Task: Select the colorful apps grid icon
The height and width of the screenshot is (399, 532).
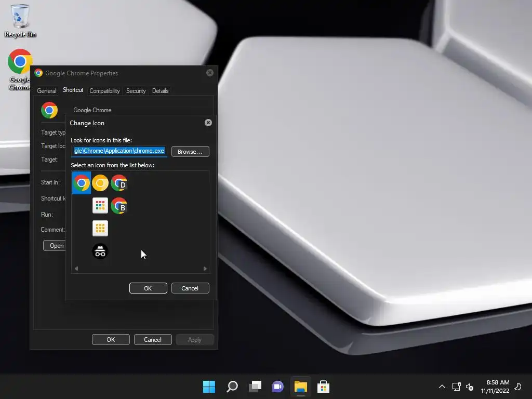Action: tap(100, 206)
